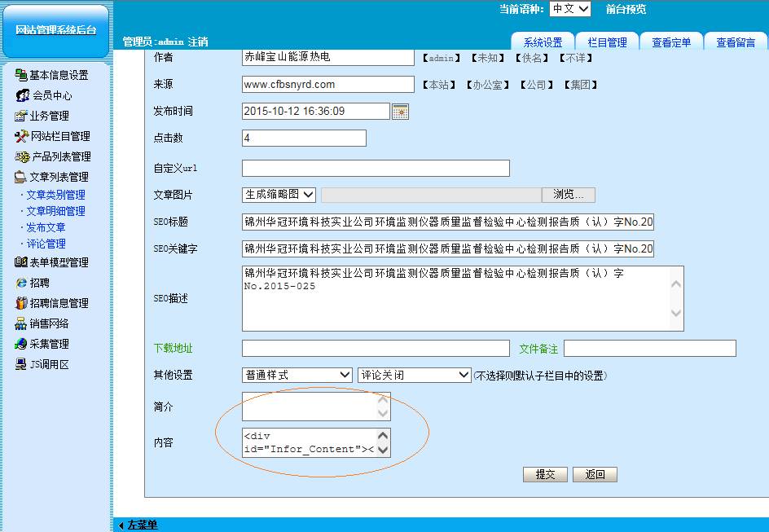Click the calendar icon beside publish time
This screenshot has height=532, width=769.
click(400, 112)
